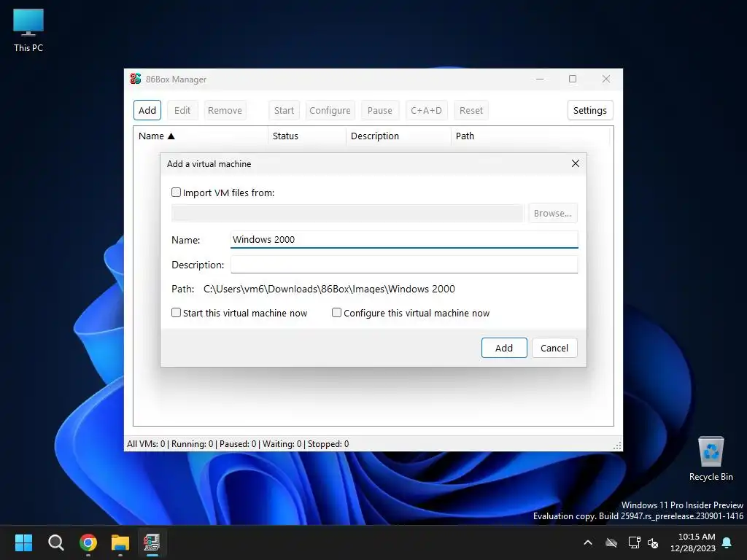Open the notification bell
747x560 pixels.
pyautogui.click(x=727, y=542)
